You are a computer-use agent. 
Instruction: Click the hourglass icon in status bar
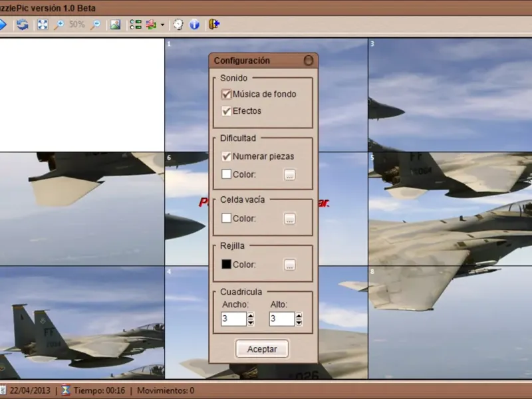[65, 390]
